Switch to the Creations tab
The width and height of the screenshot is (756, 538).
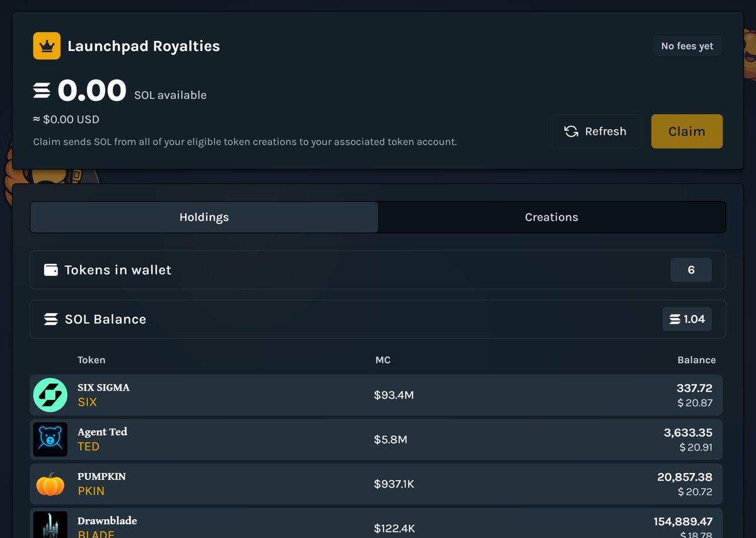551,217
